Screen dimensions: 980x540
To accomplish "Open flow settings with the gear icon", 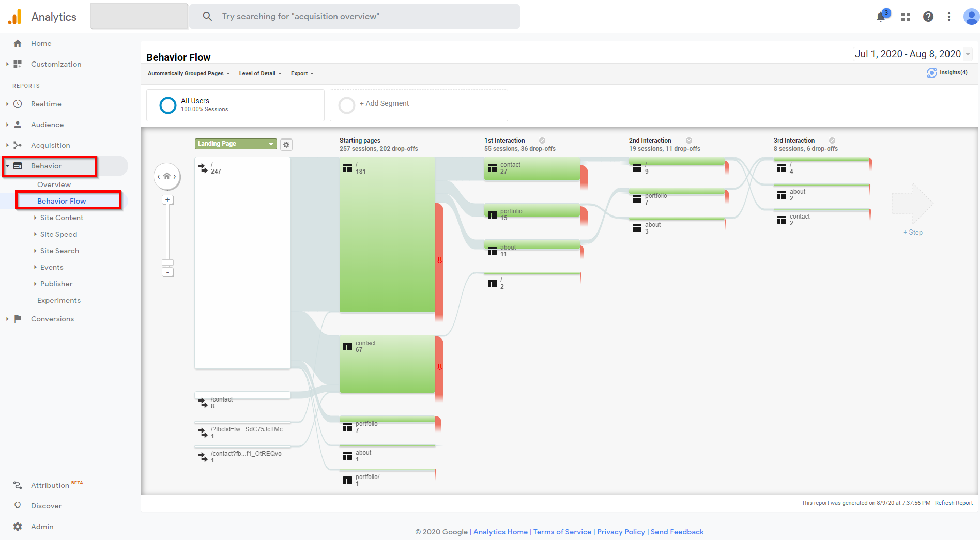I will click(x=286, y=145).
